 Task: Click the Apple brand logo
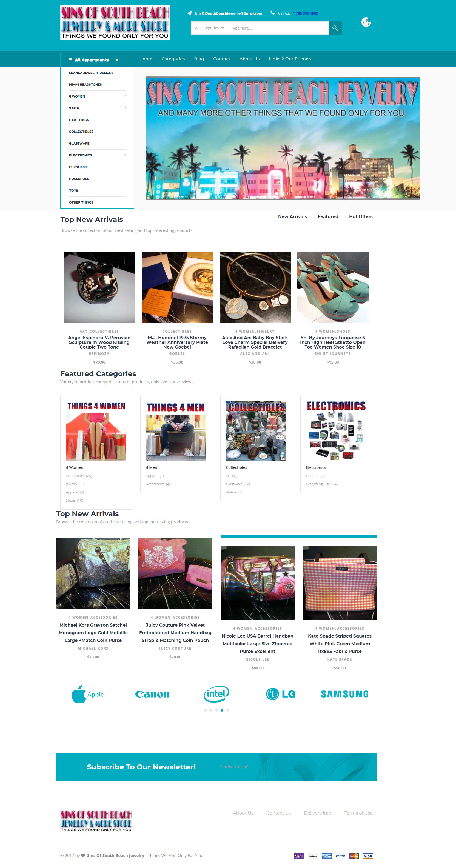[x=88, y=694]
